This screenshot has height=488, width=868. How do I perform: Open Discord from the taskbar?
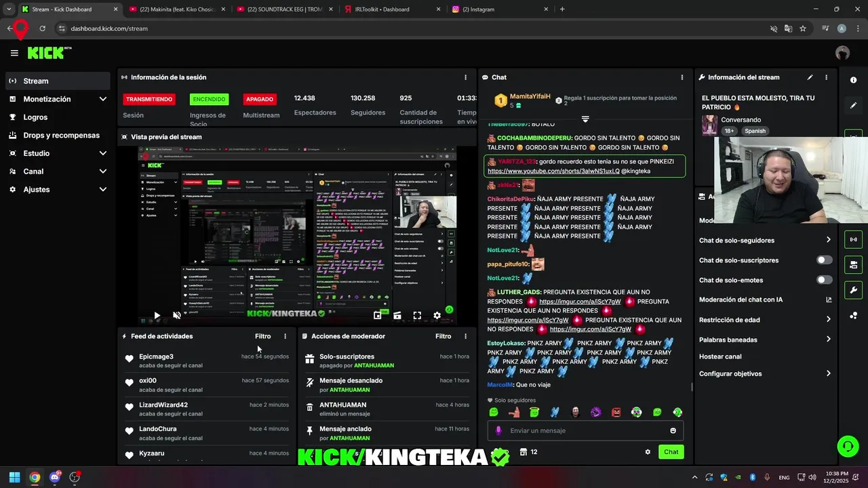tap(55, 477)
